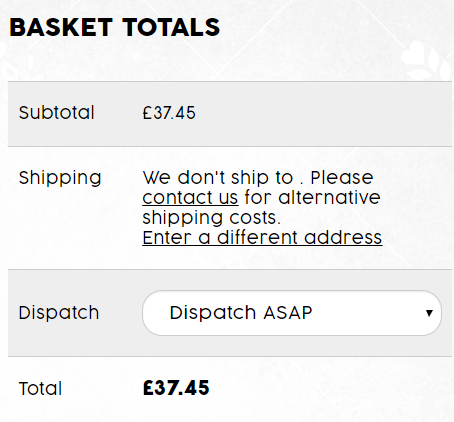Viewport: 454px width, 422px height.
Task: Click the word "address" in the shipping link
Action: click(x=343, y=238)
